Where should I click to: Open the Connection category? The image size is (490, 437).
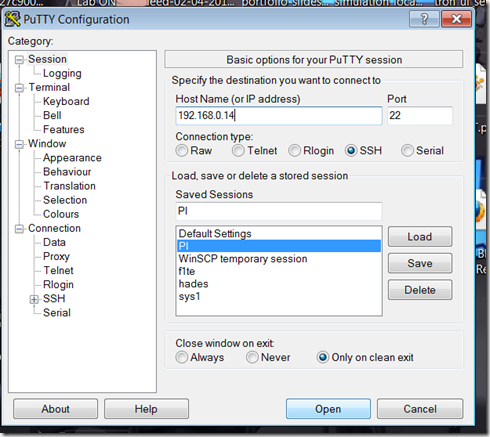[x=54, y=228]
